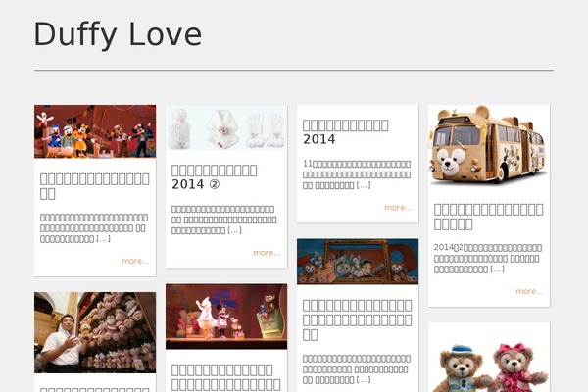Click 'more...' under the stage show post
The height and width of the screenshot is (392, 588).
tap(135, 261)
